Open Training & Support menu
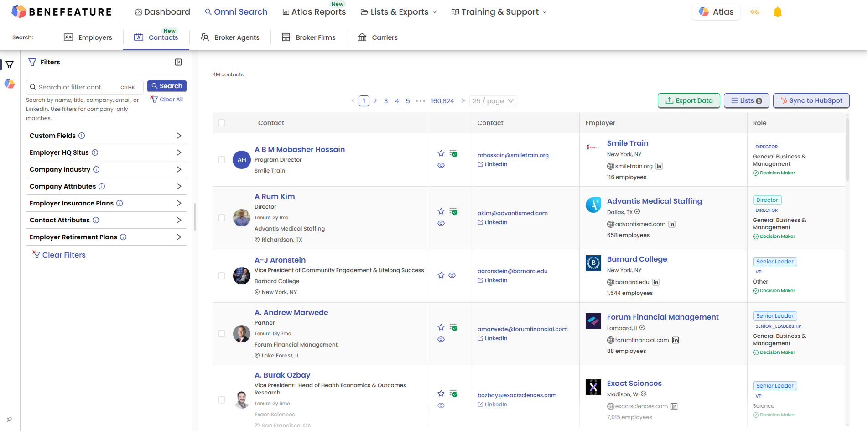The image size is (868, 431). tap(499, 12)
